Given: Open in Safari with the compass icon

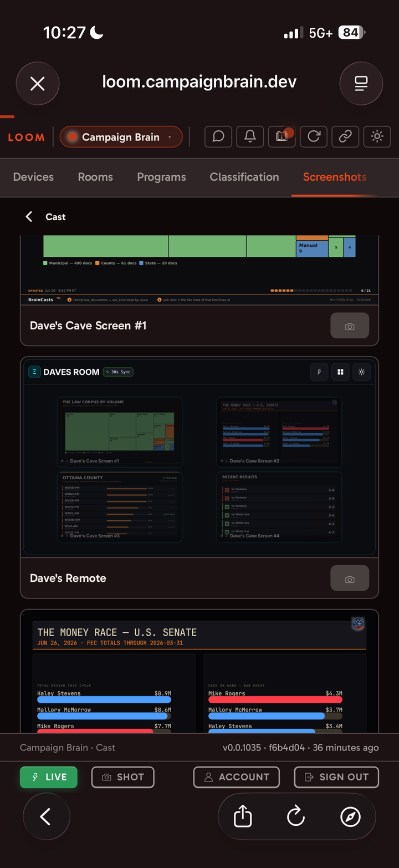Looking at the screenshot, I should tap(350, 816).
